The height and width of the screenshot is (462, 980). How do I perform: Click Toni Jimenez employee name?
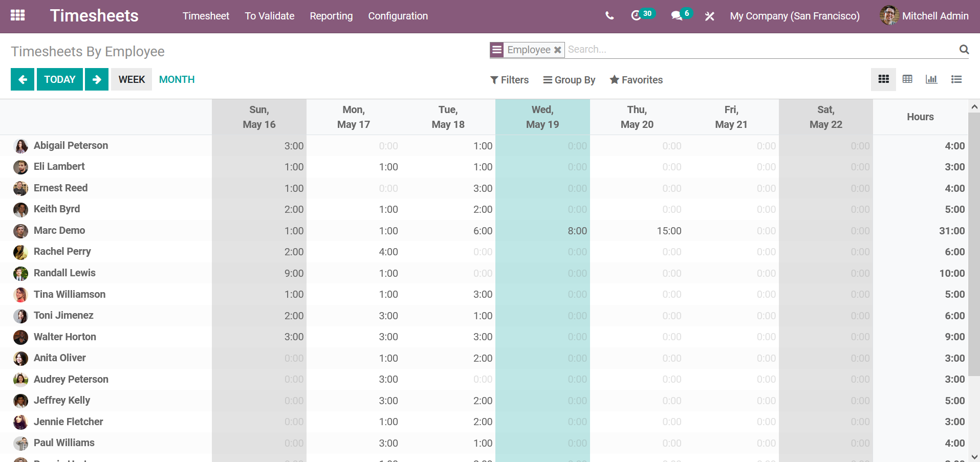(63, 315)
